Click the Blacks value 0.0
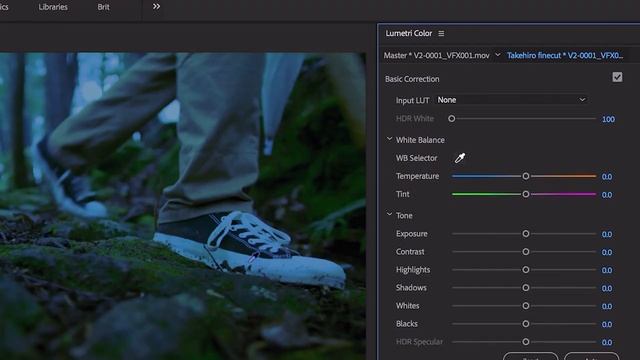Viewport: 640px width, 360px height. pyautogui.click(x=607, y=324)
